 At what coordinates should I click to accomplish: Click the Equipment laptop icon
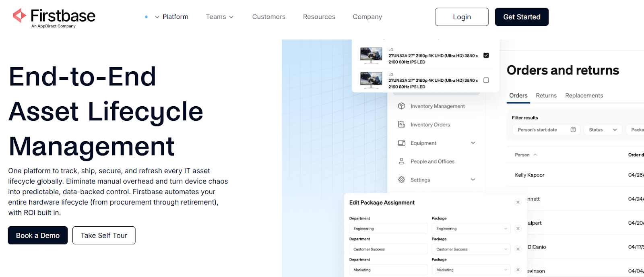(x=401, y=143)
